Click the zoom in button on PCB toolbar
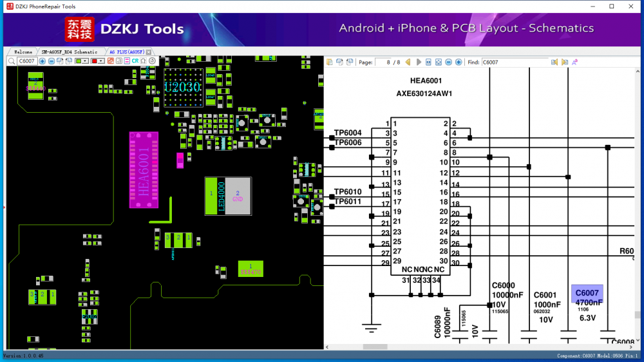 (43, 61)
